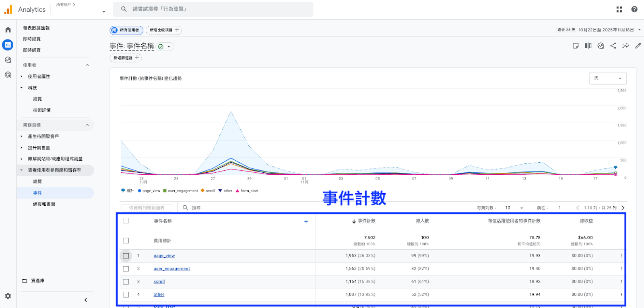The width and height of the screenshot is (644, 308).
Task: Open the three-dot menu for the user_engagement row
Action: click(x=621, y=269)
